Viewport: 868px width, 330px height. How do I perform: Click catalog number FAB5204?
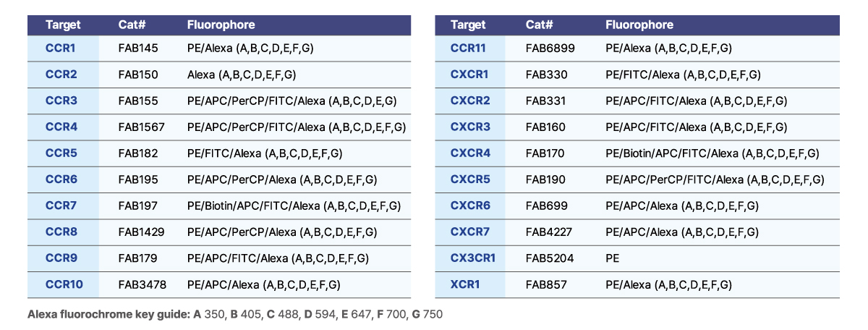click(x=550, y=258)
